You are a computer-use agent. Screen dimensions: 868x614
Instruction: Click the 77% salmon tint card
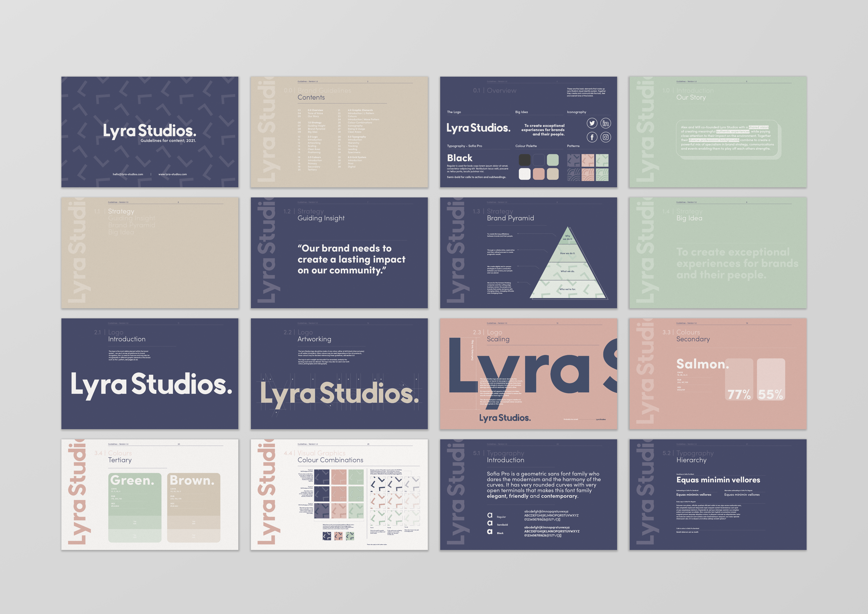pos(739,379)
